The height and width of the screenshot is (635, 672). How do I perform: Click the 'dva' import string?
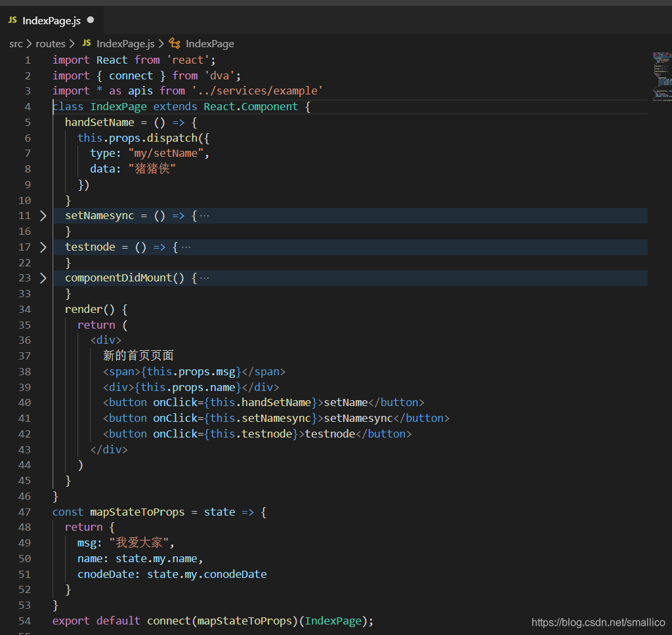(219, 76)
